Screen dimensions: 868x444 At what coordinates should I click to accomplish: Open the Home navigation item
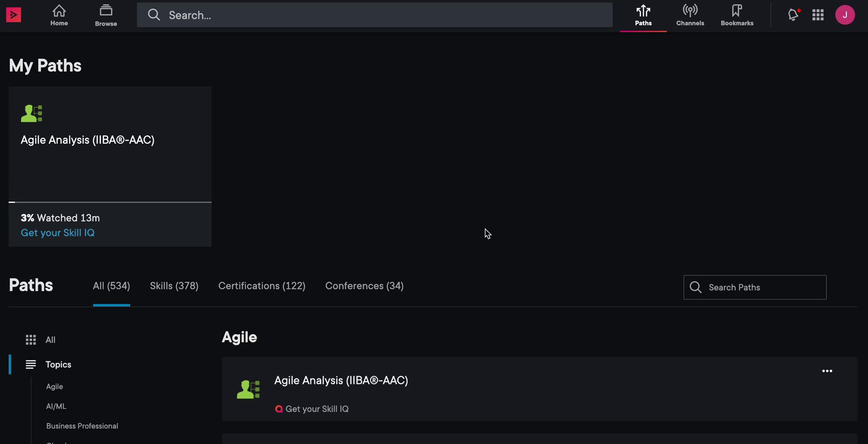point(59,15)
